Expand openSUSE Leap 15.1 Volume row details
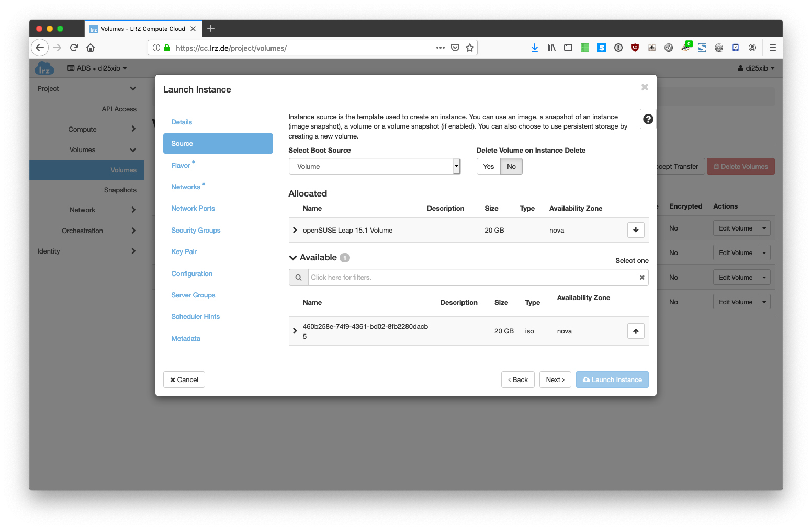The width and height of the screenshot is (812, 529). click(x=295, y=230)
